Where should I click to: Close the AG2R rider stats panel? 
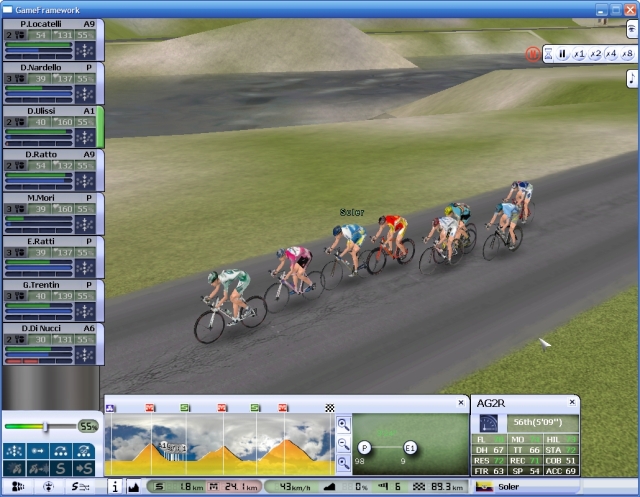tap(574, 402)
